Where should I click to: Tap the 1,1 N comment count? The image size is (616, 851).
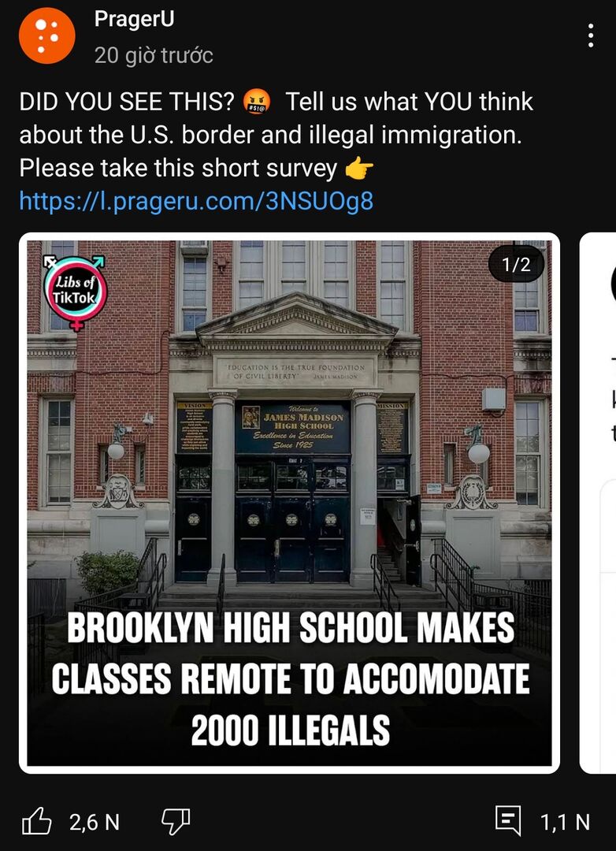(565, 822)
